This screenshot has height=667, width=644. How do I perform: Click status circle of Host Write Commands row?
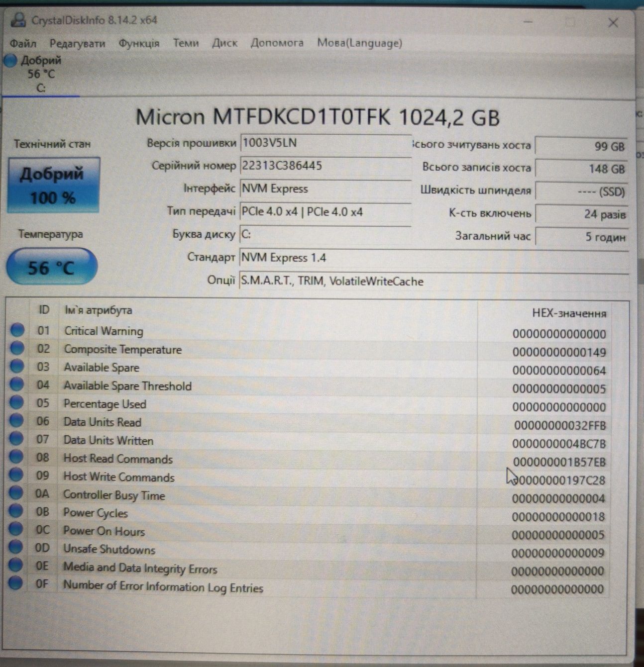(x=16, y=476)
